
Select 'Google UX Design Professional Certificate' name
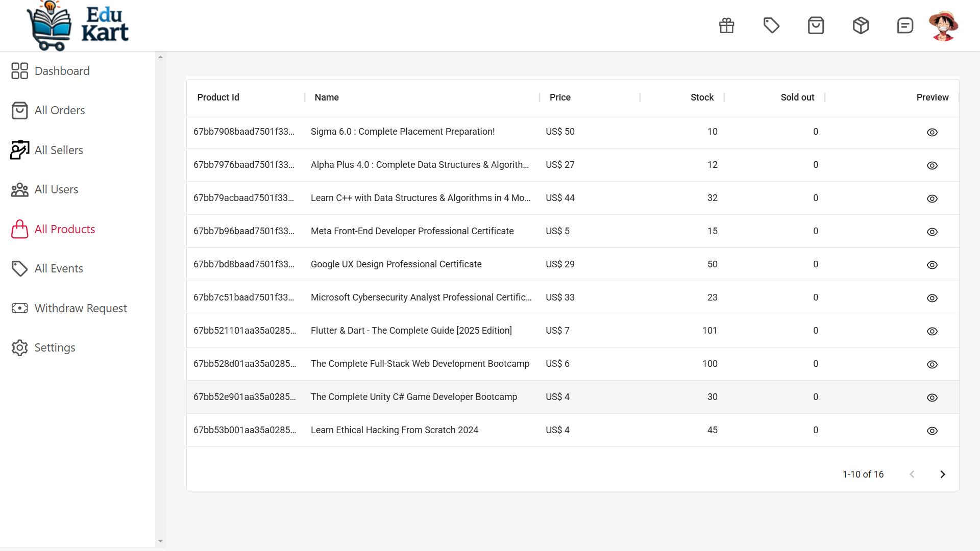396,264
